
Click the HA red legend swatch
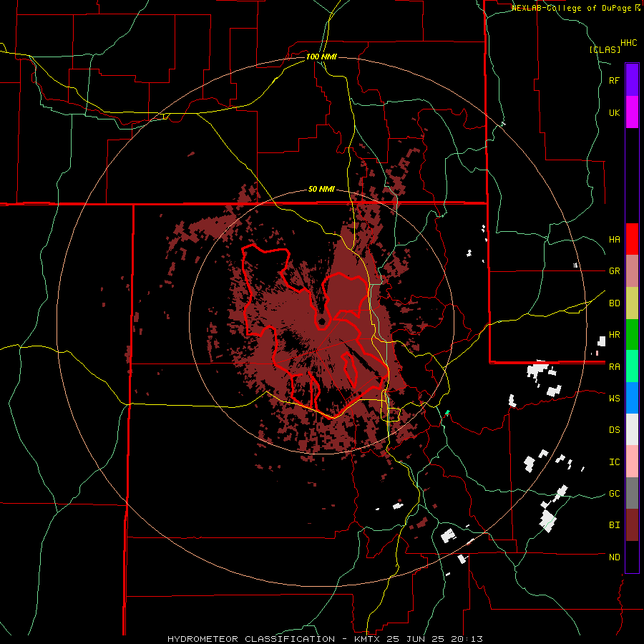pos(632,239)
